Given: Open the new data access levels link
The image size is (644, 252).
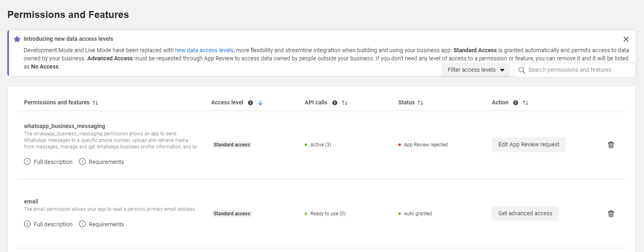Looking at the screenshot, I should (x=204, y=50).
